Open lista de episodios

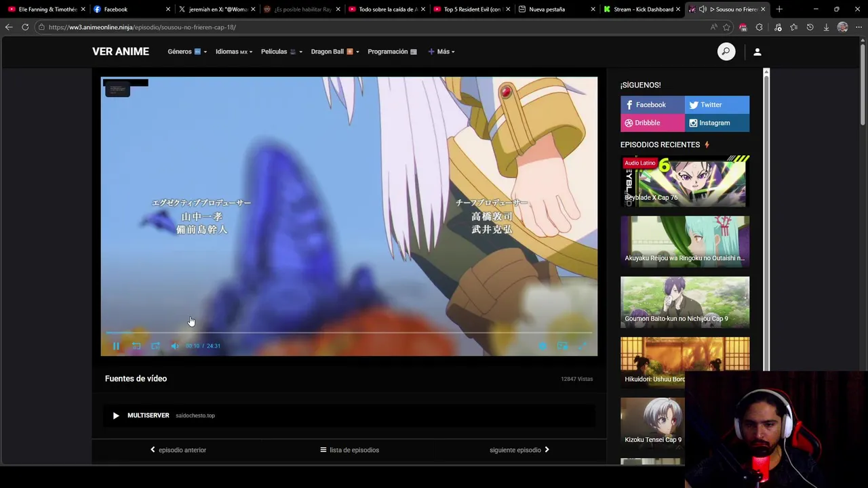[349, 450]
